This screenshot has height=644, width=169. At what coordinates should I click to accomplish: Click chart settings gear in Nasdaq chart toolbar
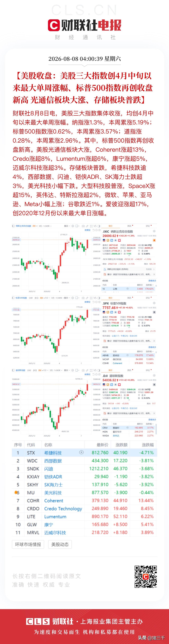coord(73,226)
